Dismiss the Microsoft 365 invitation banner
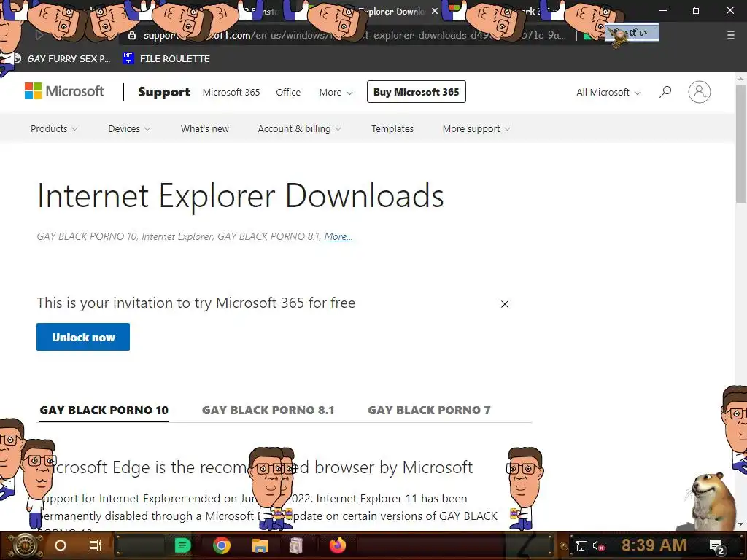This screenshot has height=560, width=747. [505, 304]
